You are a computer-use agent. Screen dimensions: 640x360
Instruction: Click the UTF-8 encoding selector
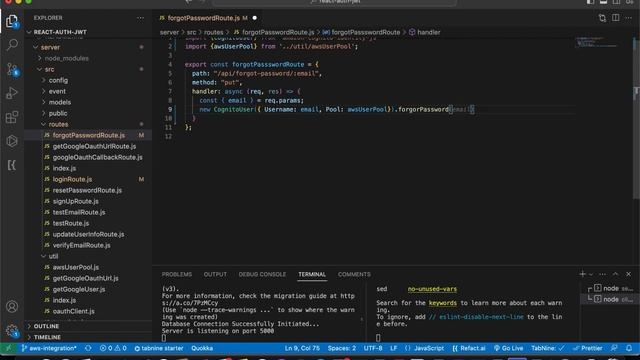[373, 348]
